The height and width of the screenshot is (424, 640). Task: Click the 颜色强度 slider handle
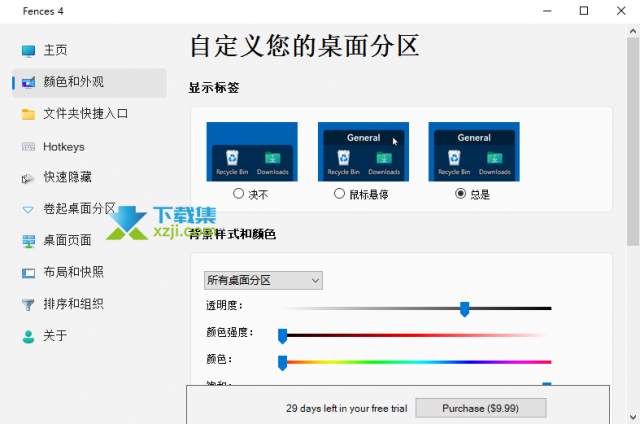tap(282, 336)
